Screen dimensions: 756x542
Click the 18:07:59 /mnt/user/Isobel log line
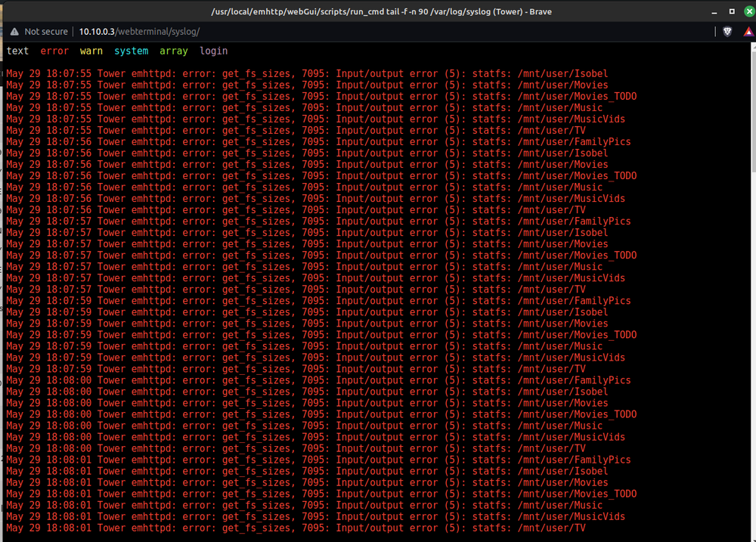[x=307, y=312]
